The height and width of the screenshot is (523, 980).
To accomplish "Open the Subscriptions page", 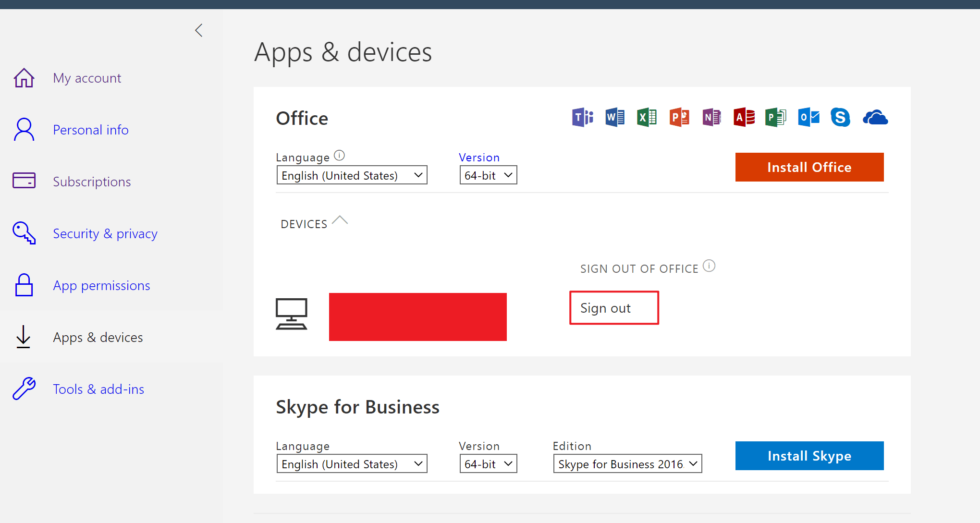I will pyautogui.click(x=92, y=182).
